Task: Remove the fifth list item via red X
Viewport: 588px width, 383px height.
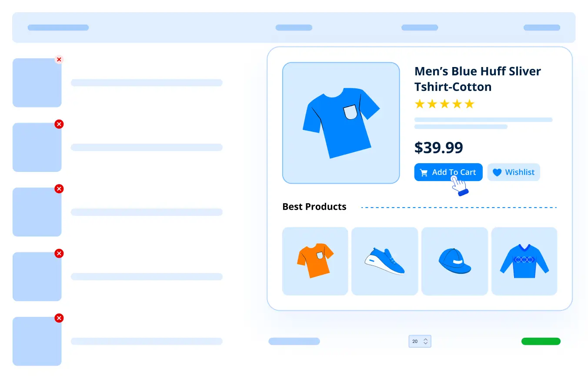Action: [x=59, y=318]
